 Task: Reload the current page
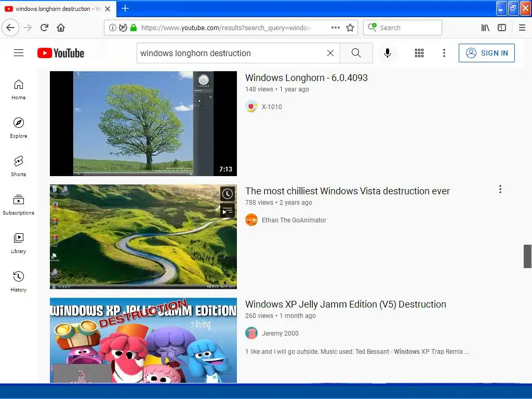tap(45, 28)
